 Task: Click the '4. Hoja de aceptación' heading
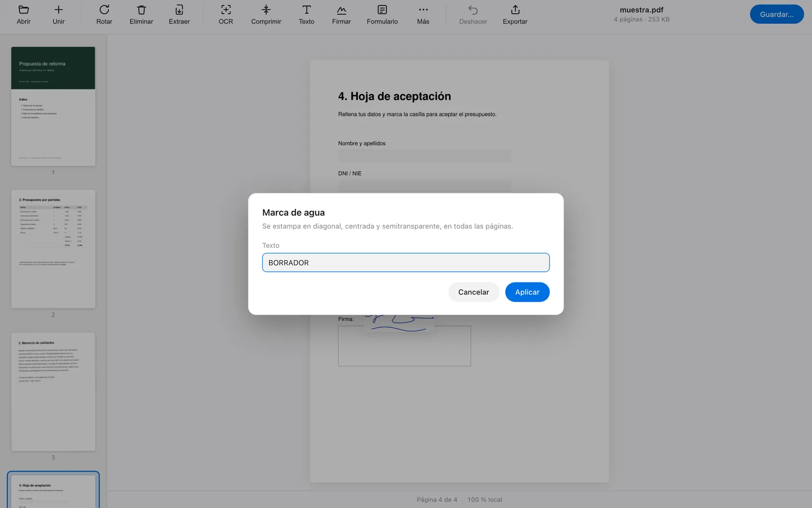tap(394, 97)
